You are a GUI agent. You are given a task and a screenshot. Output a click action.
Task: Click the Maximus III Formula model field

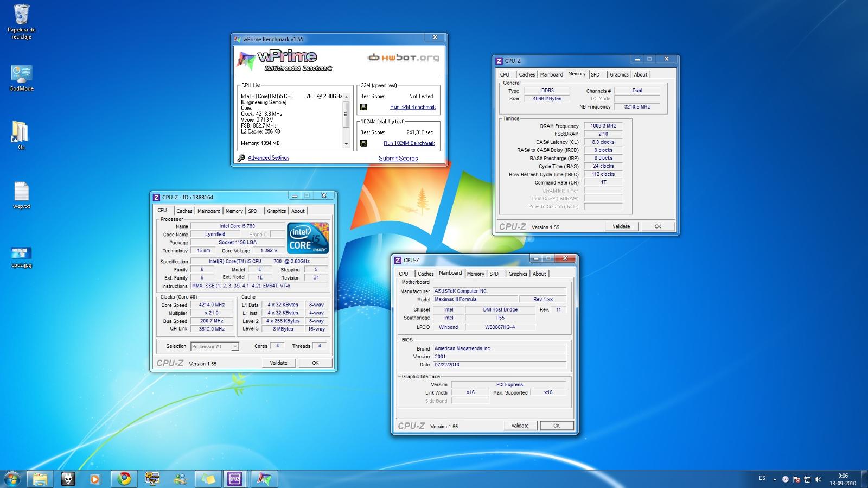click(475, 299)
